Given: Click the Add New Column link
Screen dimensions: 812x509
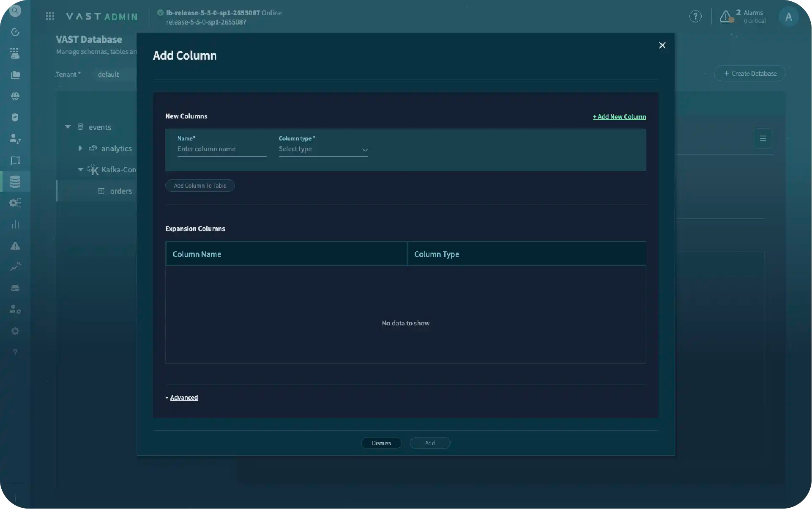Looking at the screenshot, I should pyautogui.click(x=619, y=117).
